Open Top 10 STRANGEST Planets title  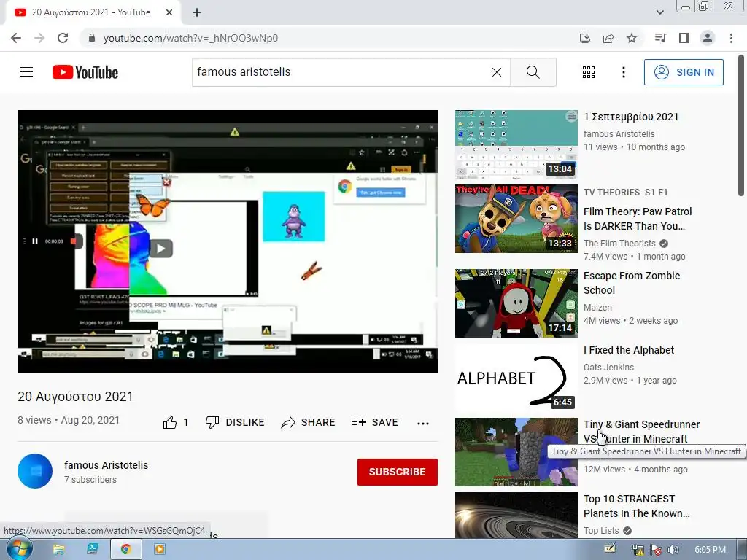pos(636,506)
